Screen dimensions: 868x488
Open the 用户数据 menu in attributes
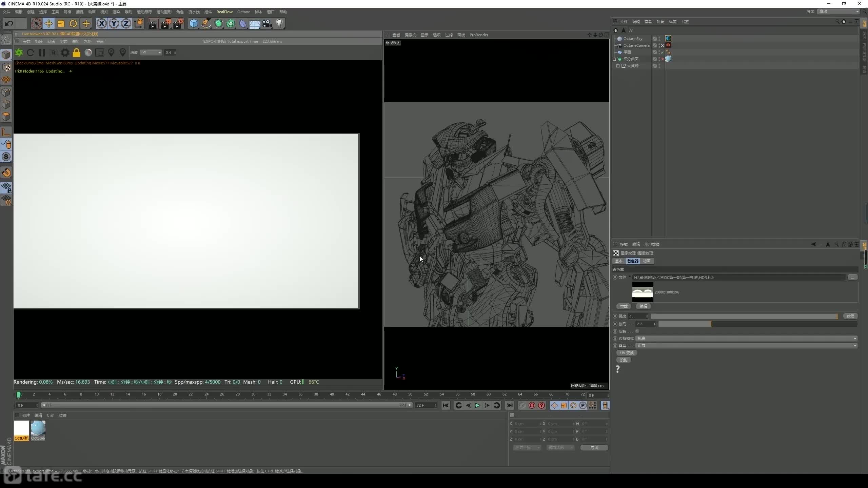click(x=652, y=244)
